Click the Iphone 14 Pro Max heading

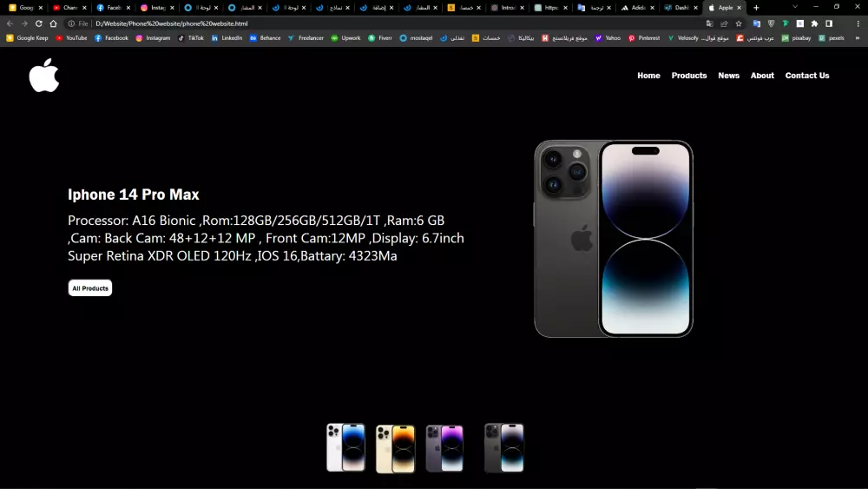(134, 195)
